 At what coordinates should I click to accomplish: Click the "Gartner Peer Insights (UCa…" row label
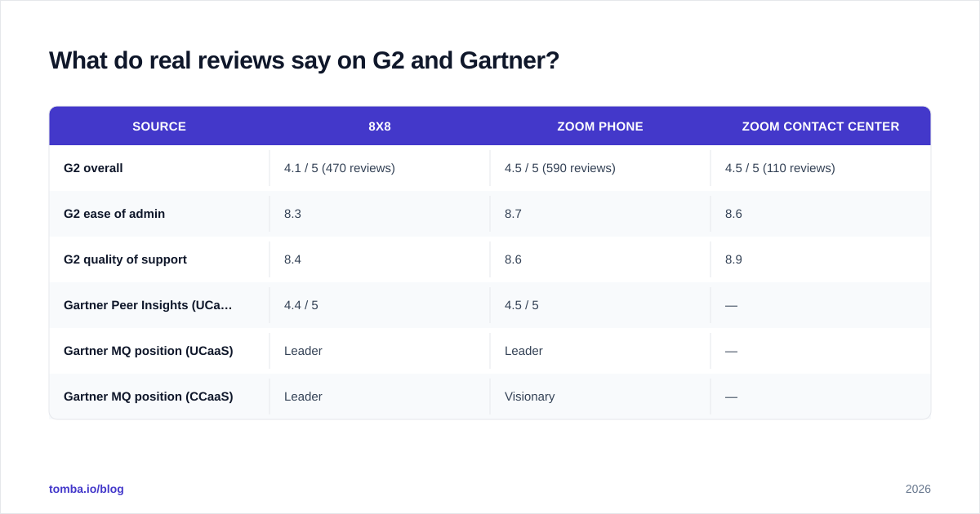tap(148, 305)
